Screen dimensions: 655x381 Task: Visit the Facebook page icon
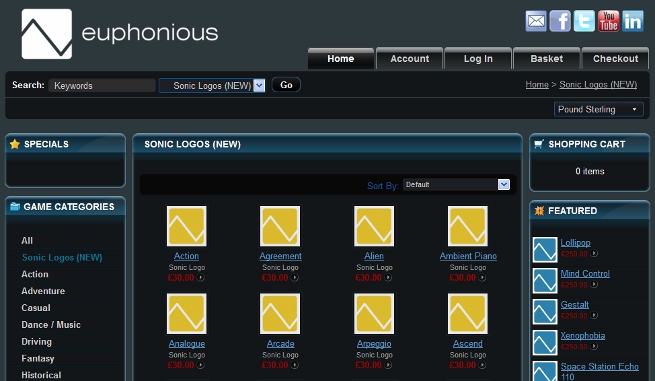[560, 21]
